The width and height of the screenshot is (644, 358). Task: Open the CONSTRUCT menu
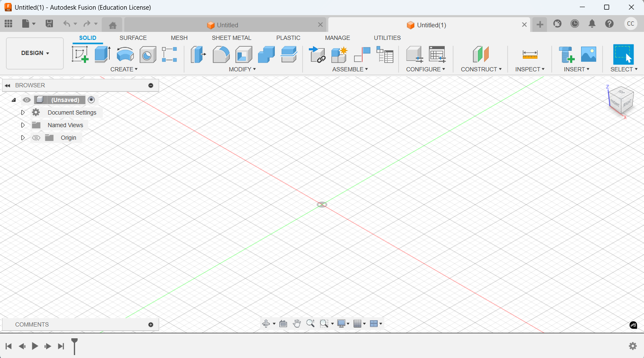point(481,69)
